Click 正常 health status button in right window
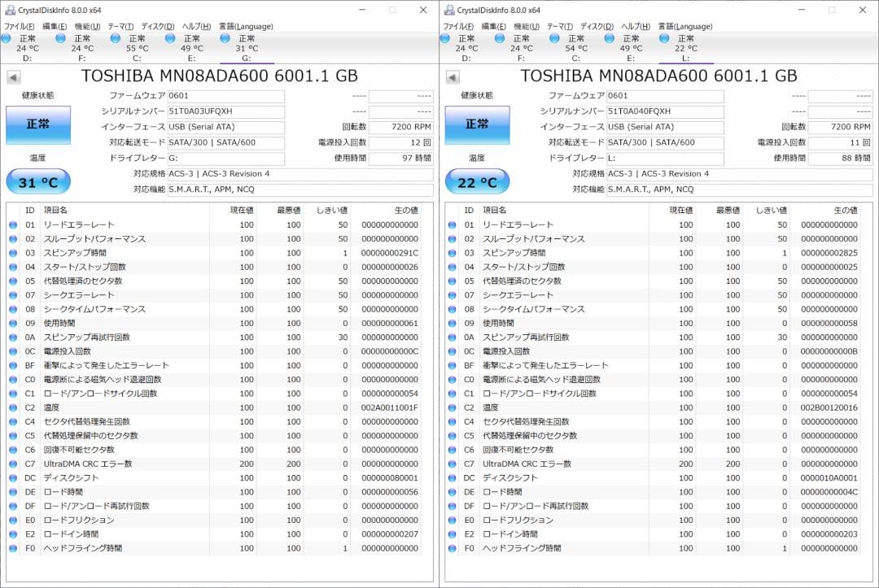Image resolution: width=879 pixels, height=588 pixels. click(477, 125)
